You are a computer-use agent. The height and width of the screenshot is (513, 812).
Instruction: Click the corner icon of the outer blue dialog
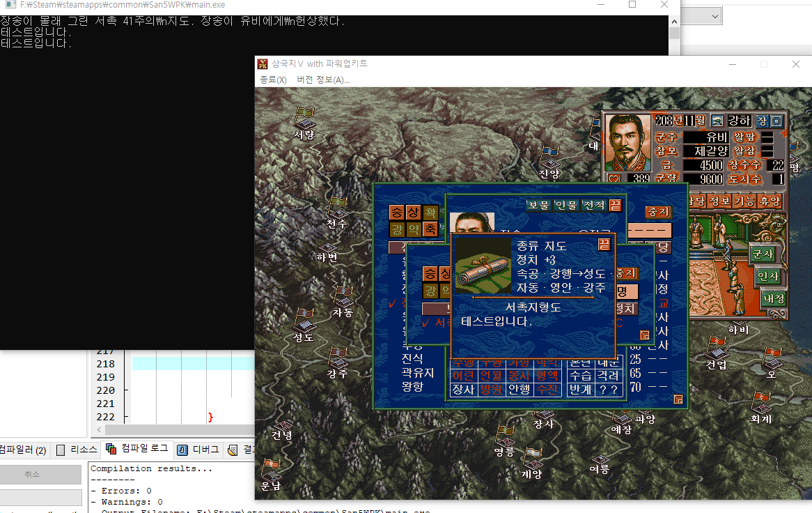click(678, 399)
